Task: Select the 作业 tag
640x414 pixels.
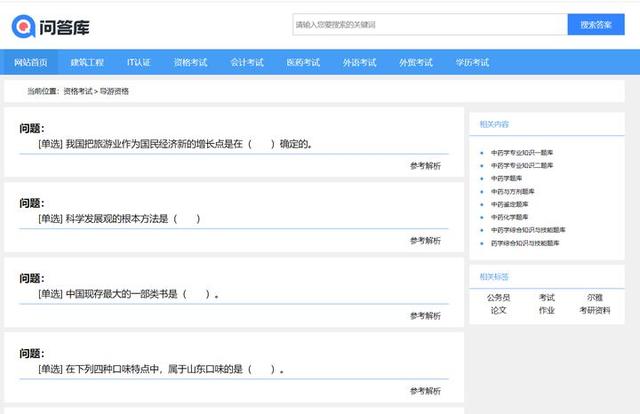Action: [x=547, y=311]
